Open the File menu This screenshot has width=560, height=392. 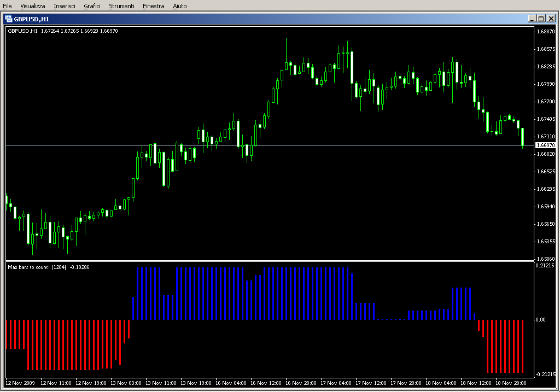[x=7, y=6]
